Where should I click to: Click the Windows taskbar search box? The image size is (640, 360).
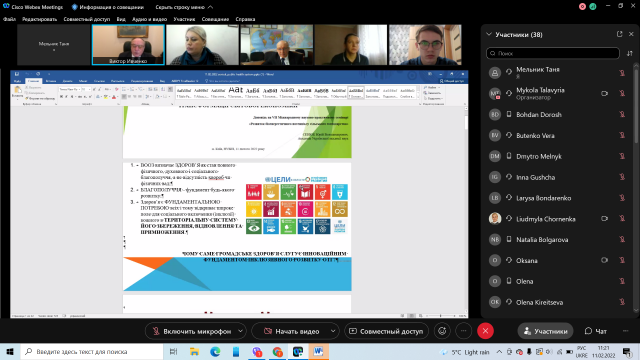pyautogui.click(x=92, y=351)
